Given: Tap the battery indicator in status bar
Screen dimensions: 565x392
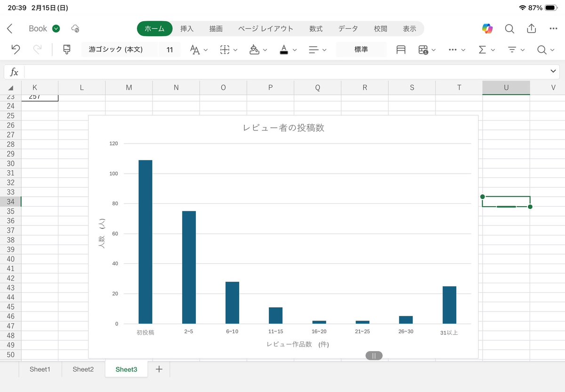Looking at the screenshot, I should (x=551, y=8).
